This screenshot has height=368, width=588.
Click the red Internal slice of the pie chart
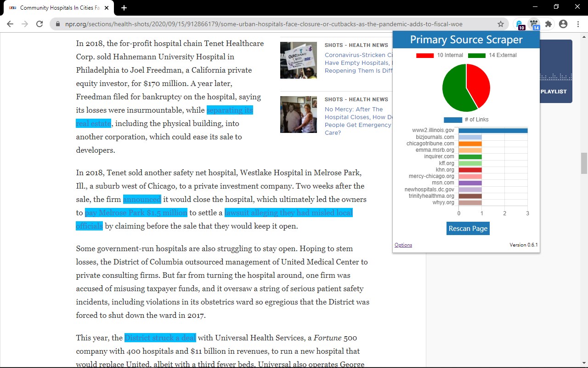479,84
